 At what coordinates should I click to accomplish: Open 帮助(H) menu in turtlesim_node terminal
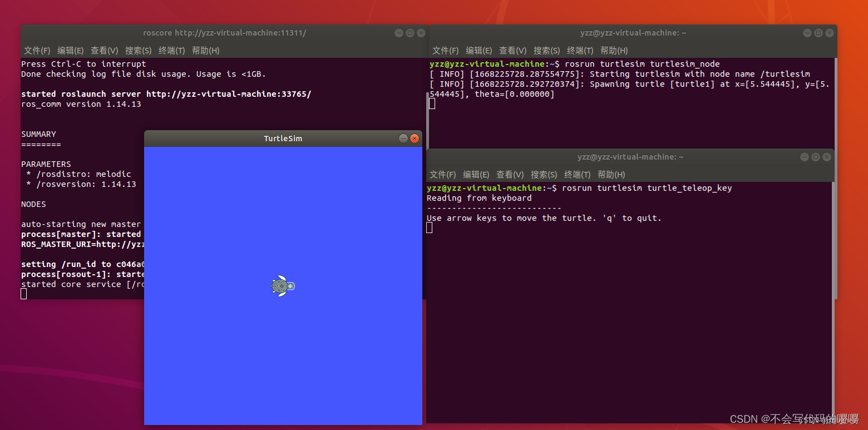(x=614, y=51)
